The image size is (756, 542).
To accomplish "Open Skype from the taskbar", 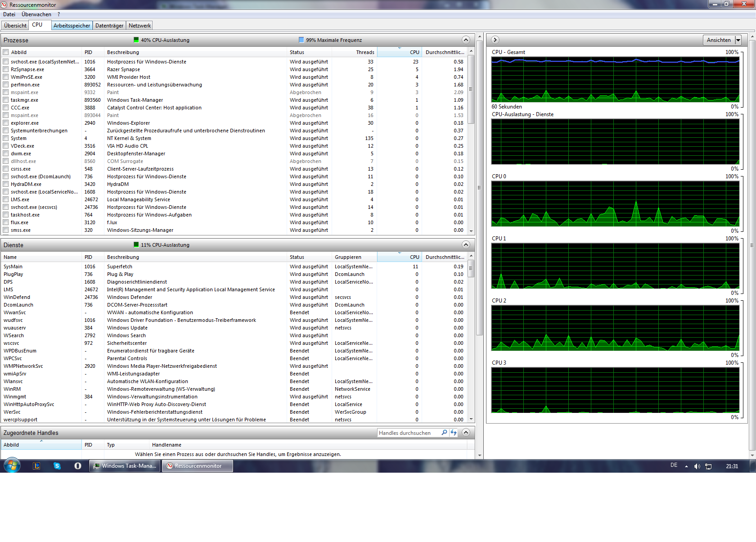I will tap(57, 466).
